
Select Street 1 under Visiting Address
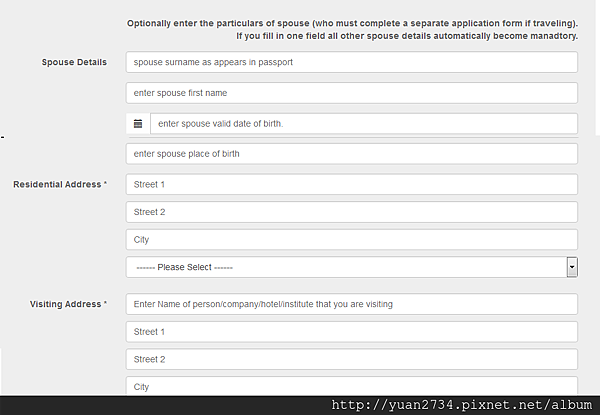point(352,332)
